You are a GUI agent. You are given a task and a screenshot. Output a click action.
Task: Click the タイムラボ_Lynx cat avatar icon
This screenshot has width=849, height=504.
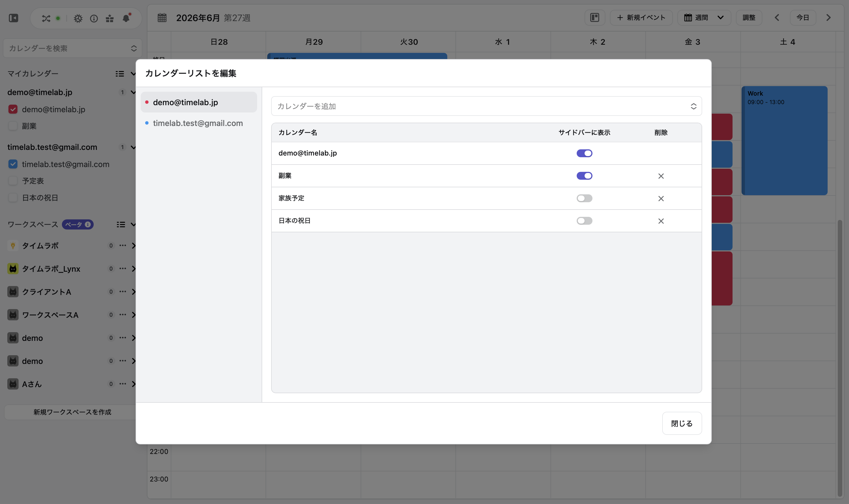click(x=13, y=269)
